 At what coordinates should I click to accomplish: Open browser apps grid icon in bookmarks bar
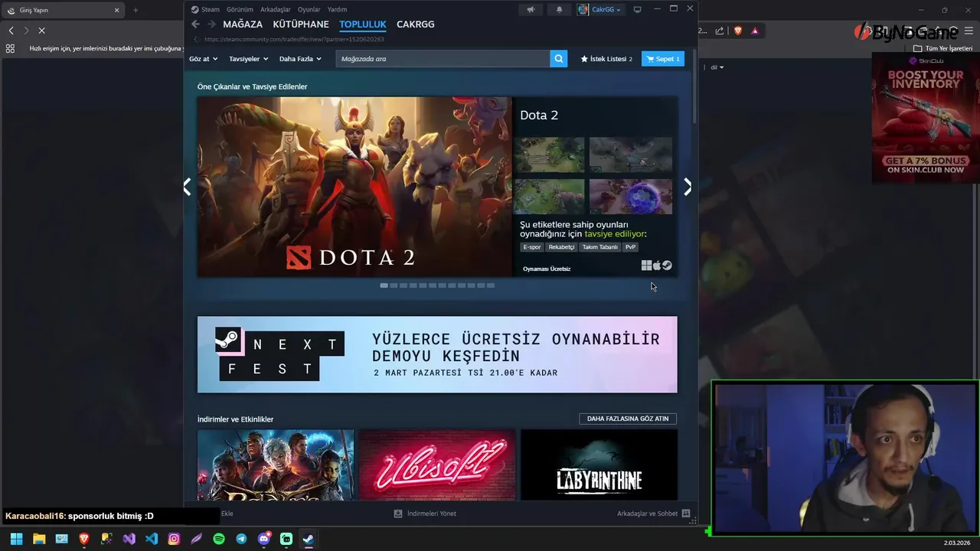click(10, 48)
